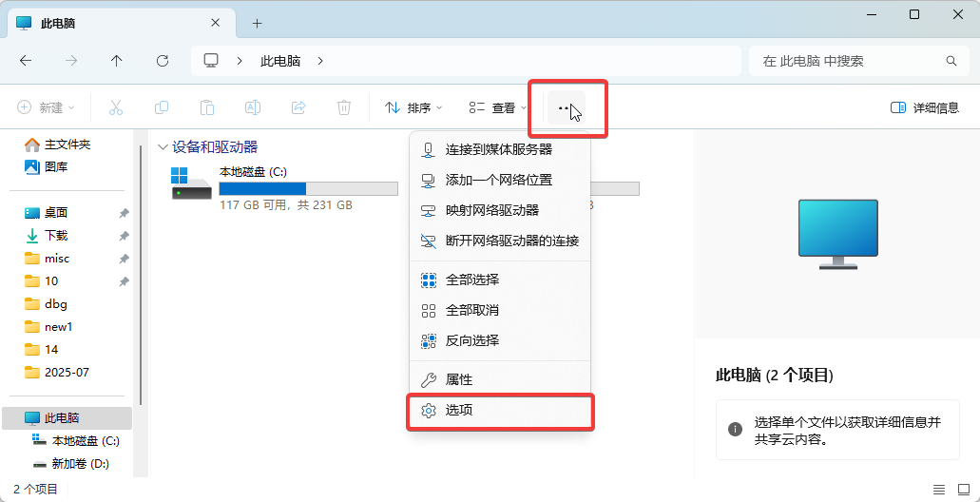Select 连接到媒体服务器 menu item
Viewport: 980px width, 502px height.
click(499, 149)
